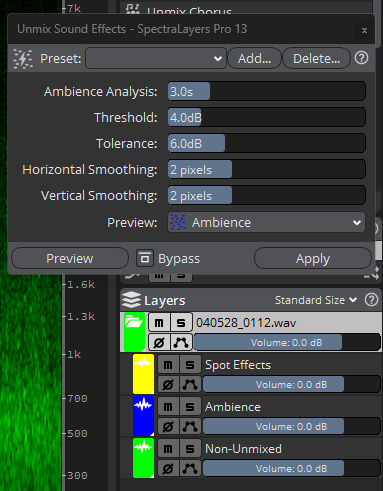Solo the Spot Effects layer
Screen dimensions: 383x491
190,365
